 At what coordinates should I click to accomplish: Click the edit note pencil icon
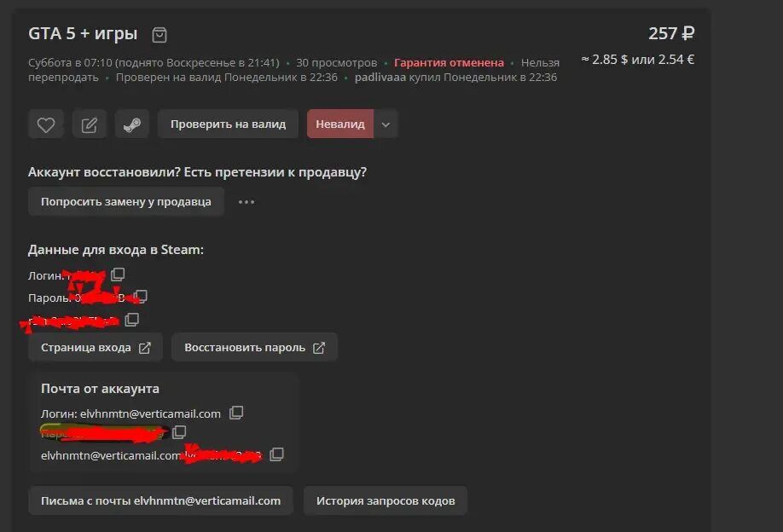[x=89, y=124]
